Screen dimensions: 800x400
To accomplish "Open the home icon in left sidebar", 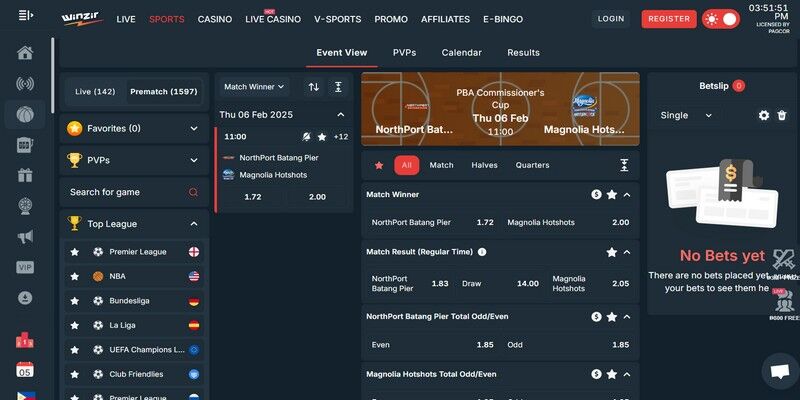I will (x=25, y=53).
